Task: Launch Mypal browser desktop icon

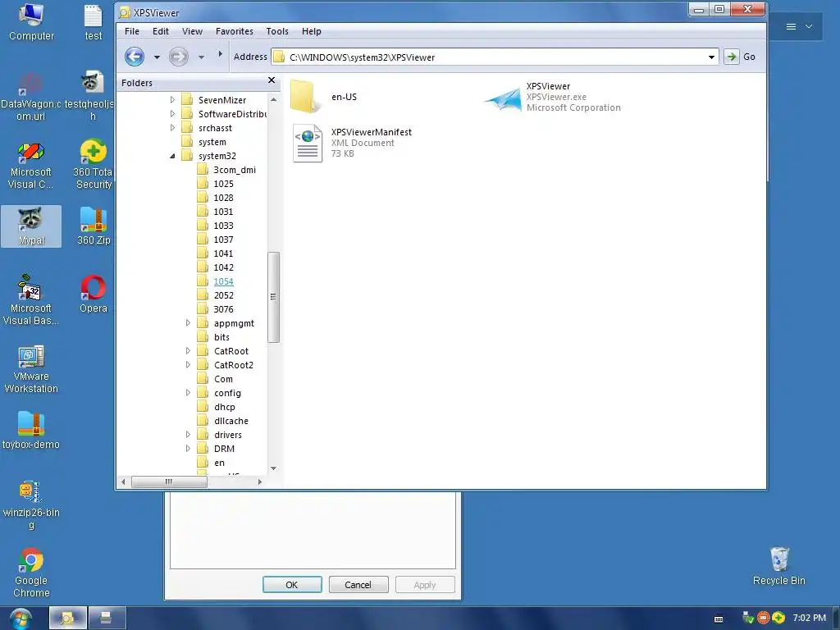Action: [x=31, y=226]
